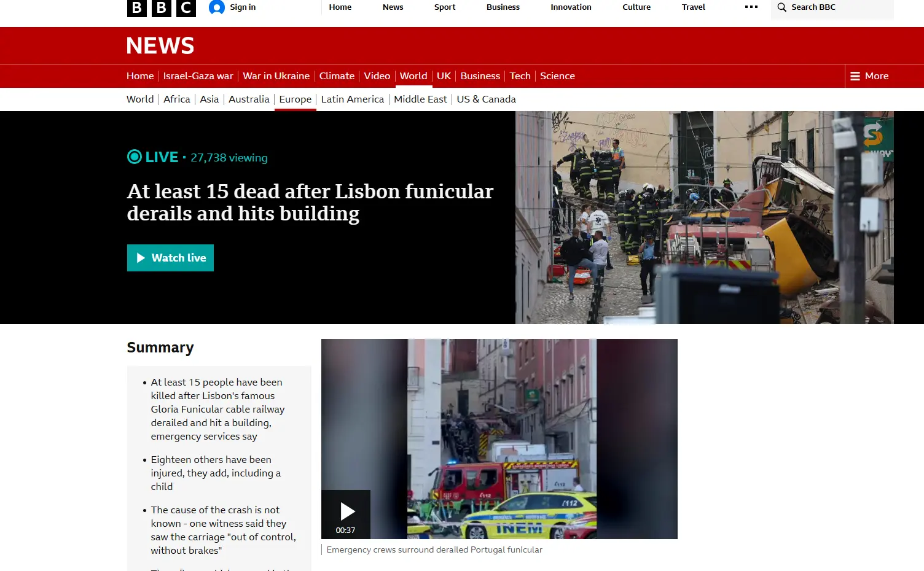Click the BBC logo blocks
924x571 pixels.
tap(161, 7)
